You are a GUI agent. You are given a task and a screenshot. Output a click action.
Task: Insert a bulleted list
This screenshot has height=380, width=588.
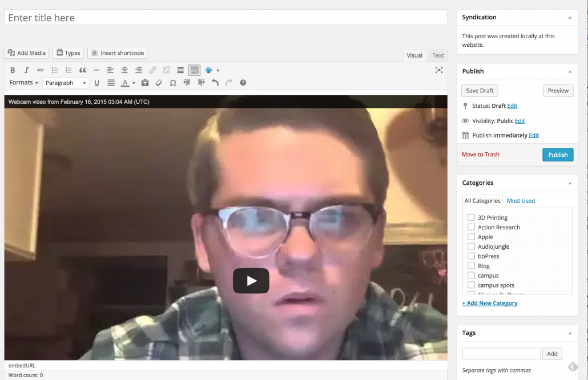coord(55,70)
